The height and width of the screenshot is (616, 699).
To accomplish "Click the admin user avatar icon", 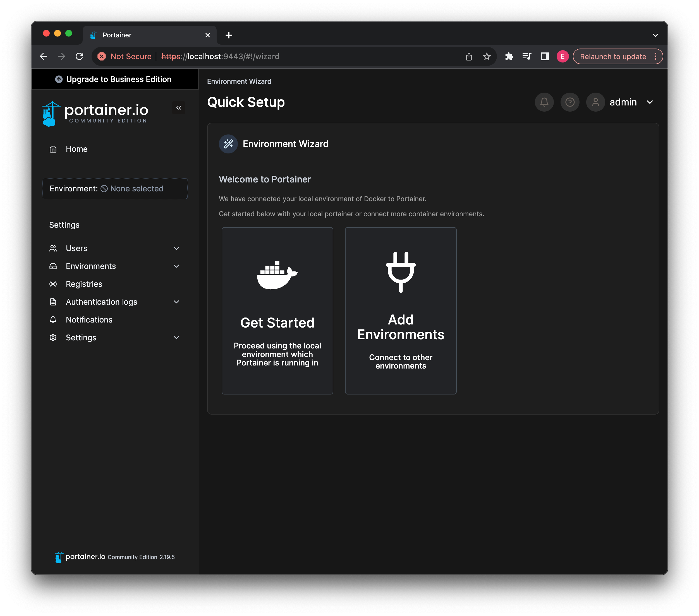I will (595, 102).
